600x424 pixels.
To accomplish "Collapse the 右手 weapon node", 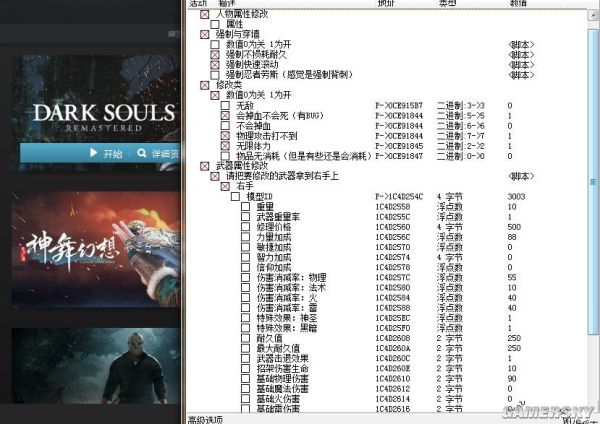I will coord(225,186).
